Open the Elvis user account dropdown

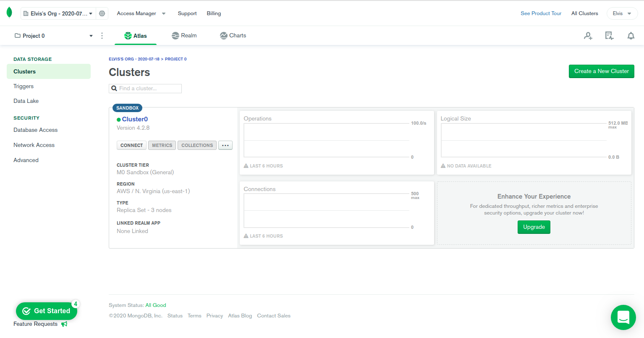click(x=622, y=13)
